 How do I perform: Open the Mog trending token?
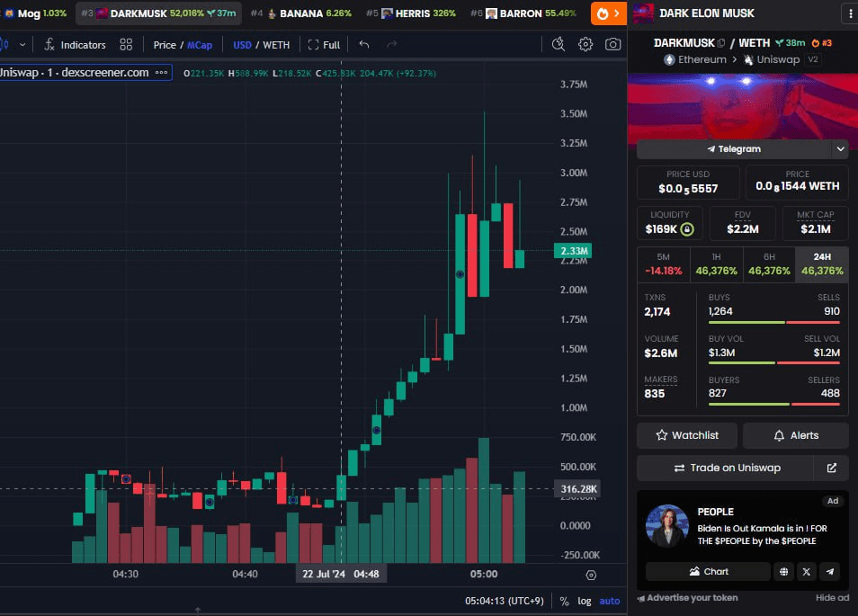click(x=36, y=13)
